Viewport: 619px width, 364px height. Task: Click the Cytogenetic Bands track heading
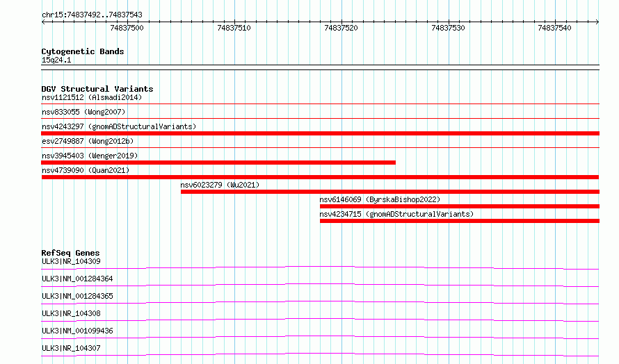[x=83, y=51]
